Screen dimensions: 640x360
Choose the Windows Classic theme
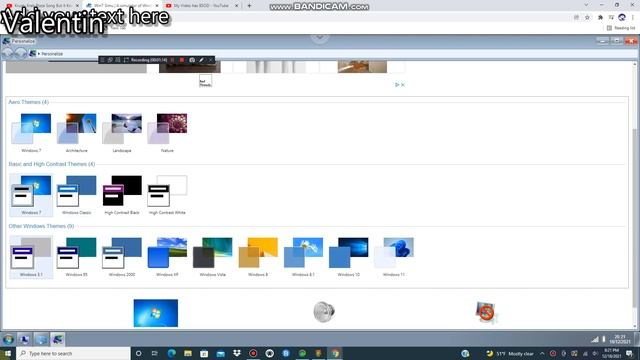(x=77, y=195)
